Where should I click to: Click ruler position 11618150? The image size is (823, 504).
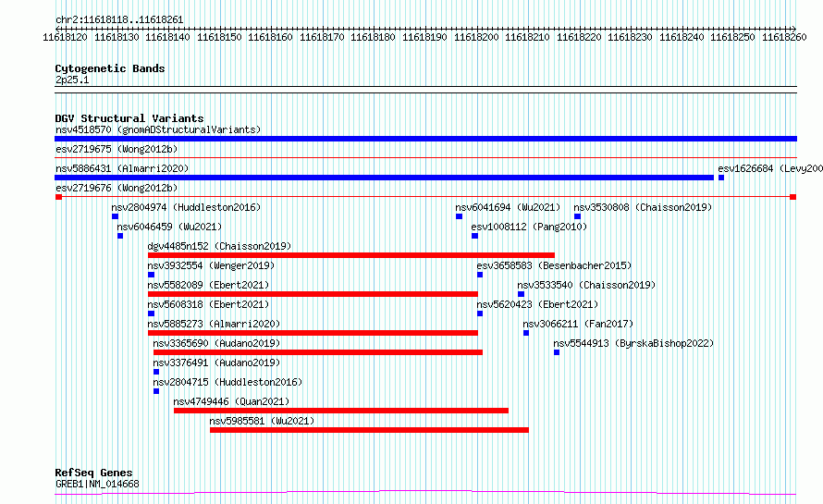219,37
